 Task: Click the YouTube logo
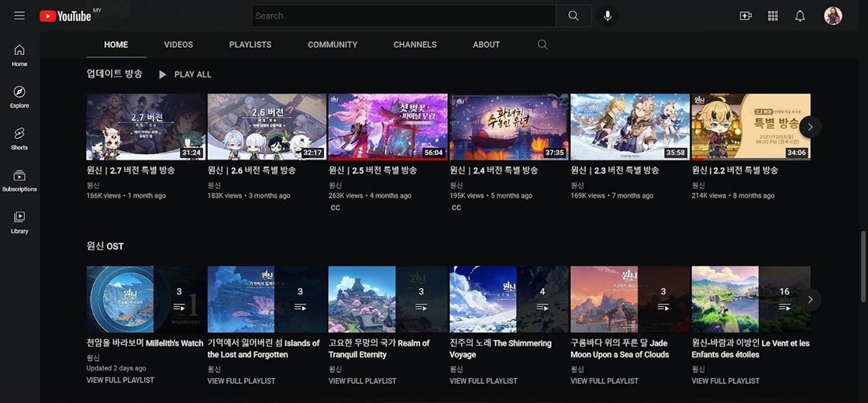[65, 16]
